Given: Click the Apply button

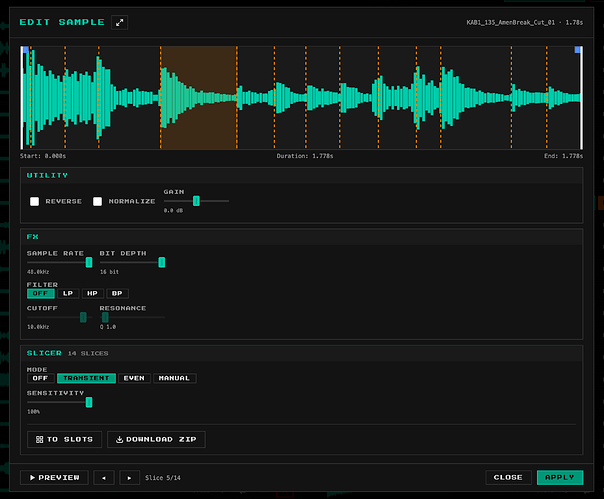Looking at the screenshot, I should point(559,478).
